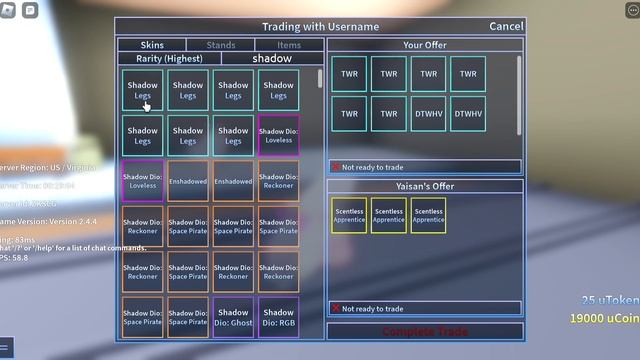Click the 'Game Version: Version 2.4.4' text
Image resolution: width=640 pixels, height=360 pixels.
pyautogui.click(x=48, y=221)
